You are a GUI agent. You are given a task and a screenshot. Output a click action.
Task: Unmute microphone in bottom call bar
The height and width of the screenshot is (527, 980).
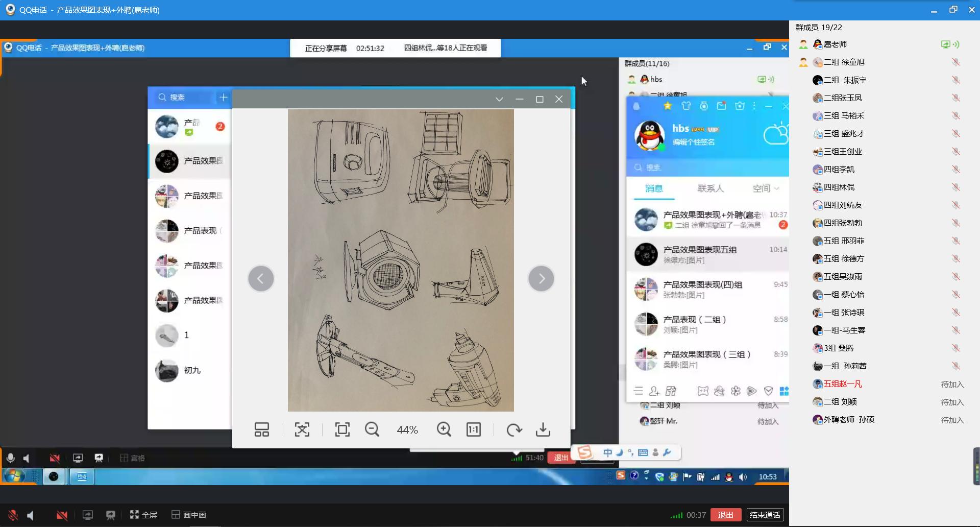pos(13,515)
